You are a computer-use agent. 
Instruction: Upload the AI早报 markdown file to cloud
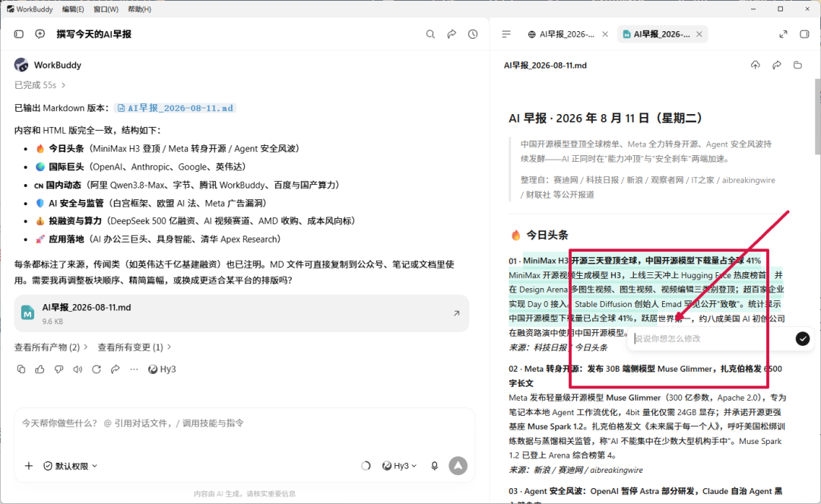point(755,65)
